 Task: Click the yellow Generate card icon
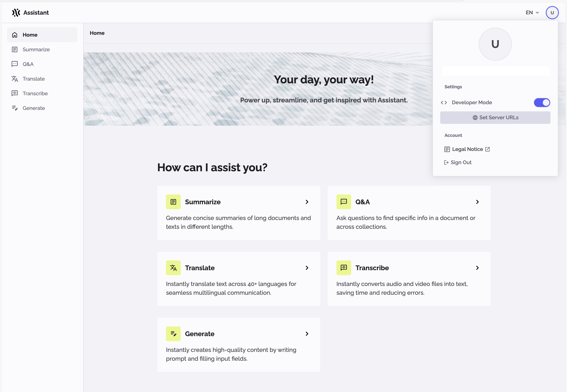173,334
